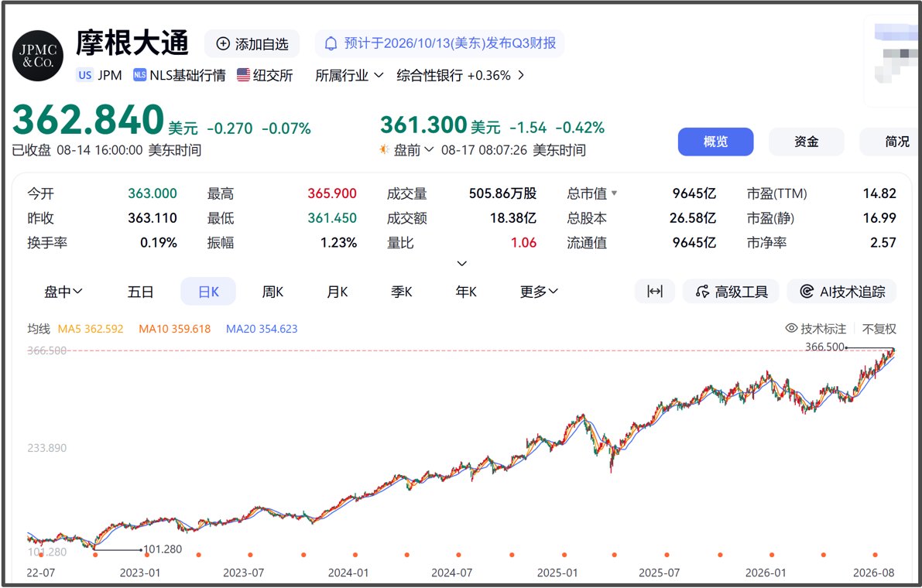Change the 不复权 adjustment setting
The height and width of the screenshot is (588, 922).
point(879,329)
